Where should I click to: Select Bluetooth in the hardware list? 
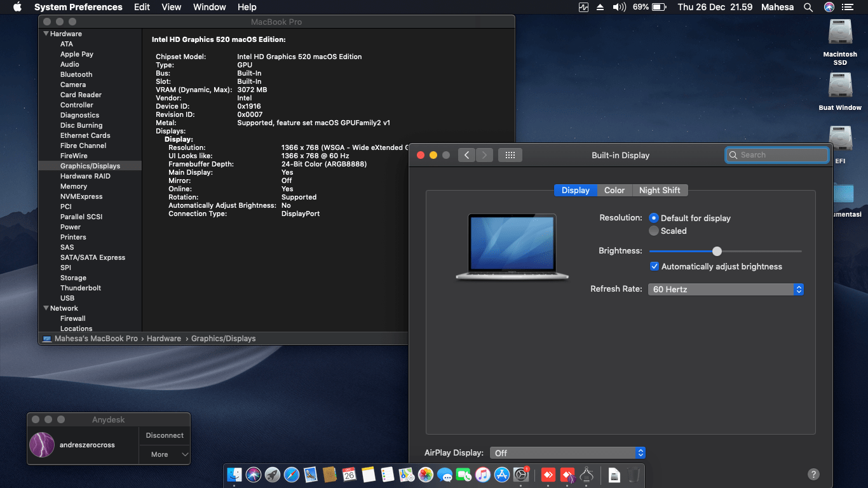coord(76,74)
